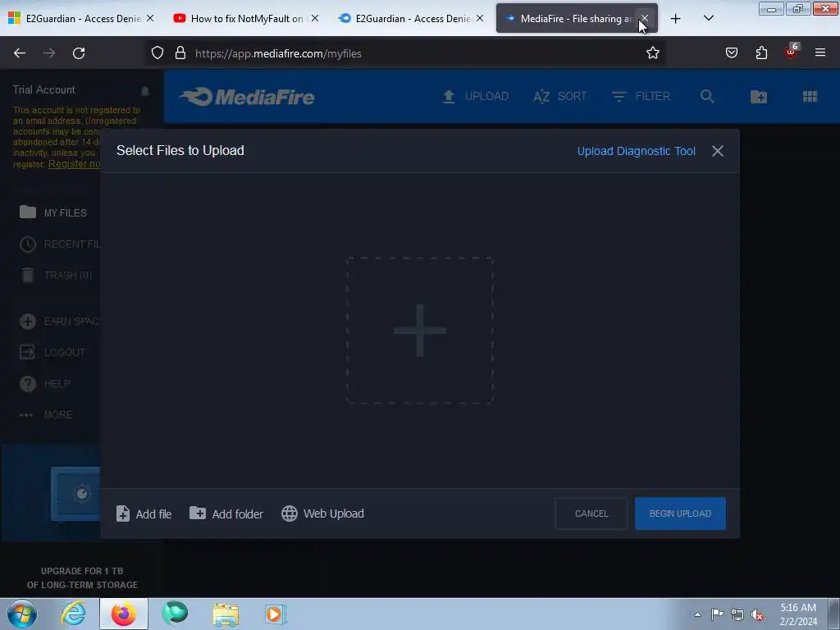Open Firefox application menu
Screen dimensions: 840x630
pyautogui.click(x=820, y=53)
